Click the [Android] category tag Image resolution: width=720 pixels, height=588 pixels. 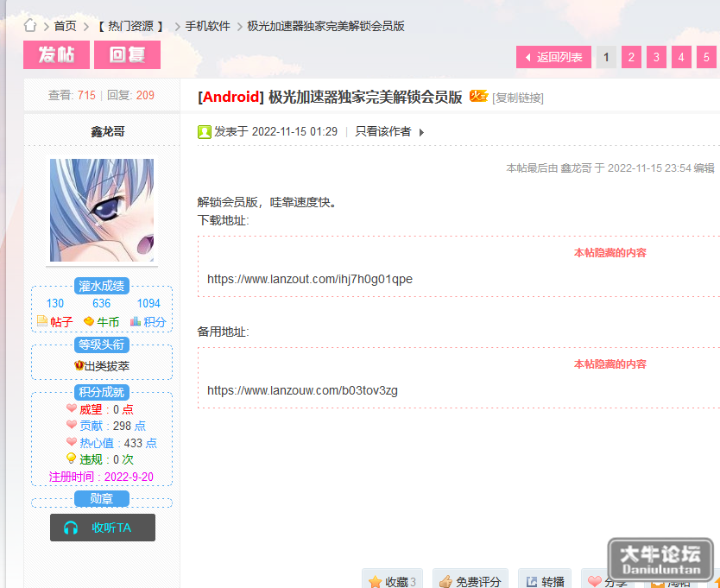tap(231, 97)
